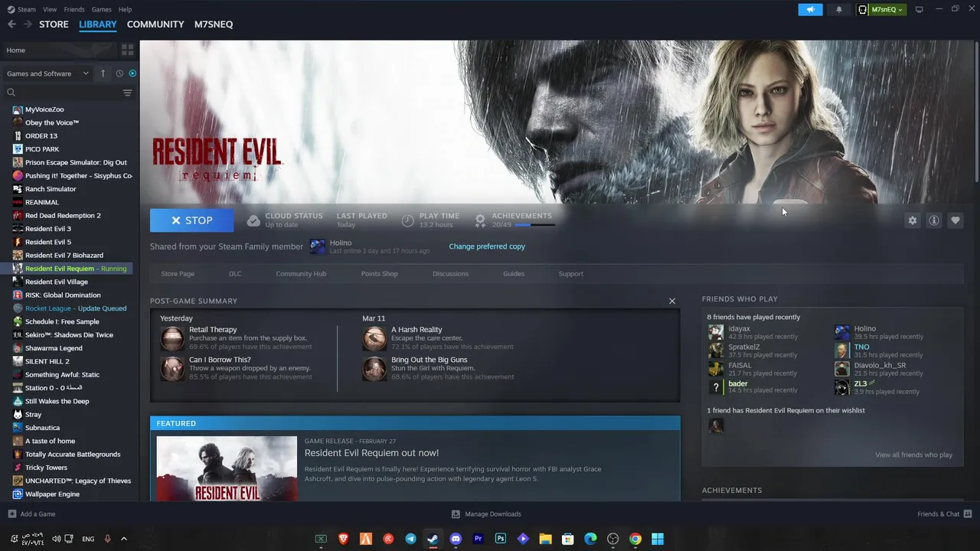Open the DLC link
Image resolution: width=980 pixels, height=551 pixels.
point(235,274)
